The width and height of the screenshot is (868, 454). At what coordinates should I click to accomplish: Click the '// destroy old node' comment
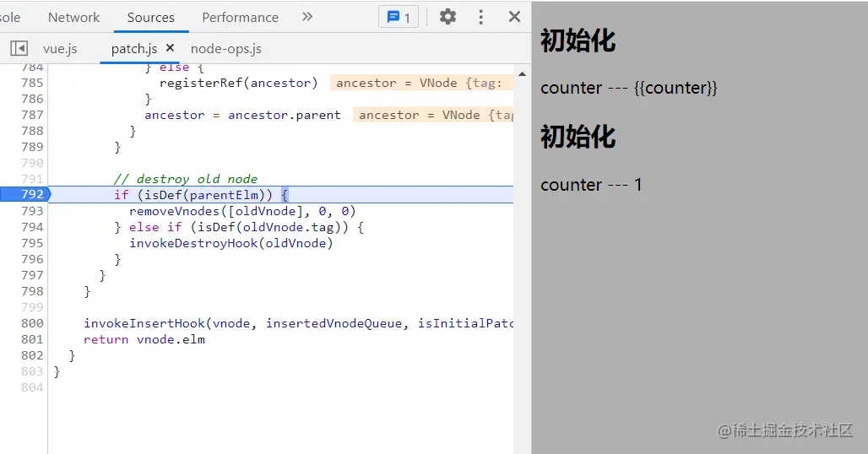click(x=186, y=179)
